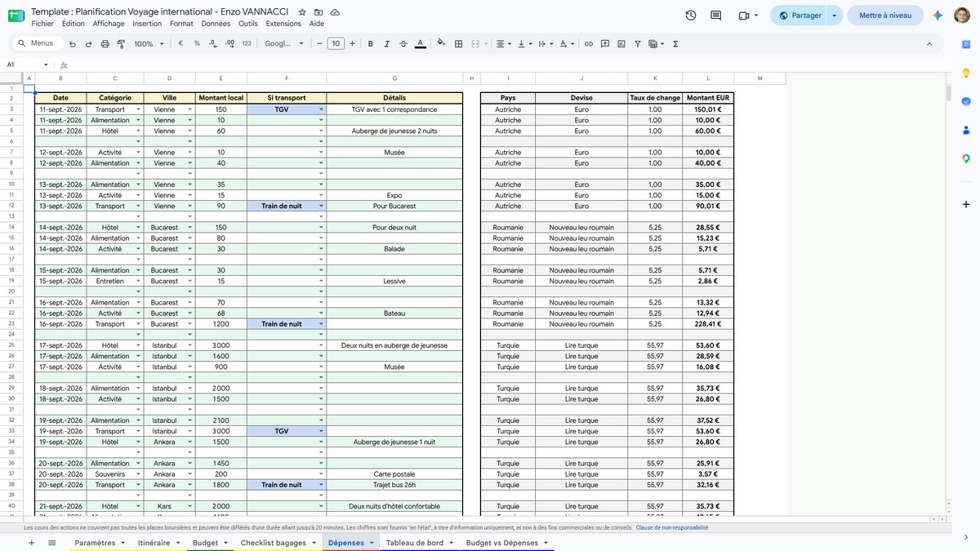
Task: Print the spreadsheet using the printer icon
Action: click(105, 44)
